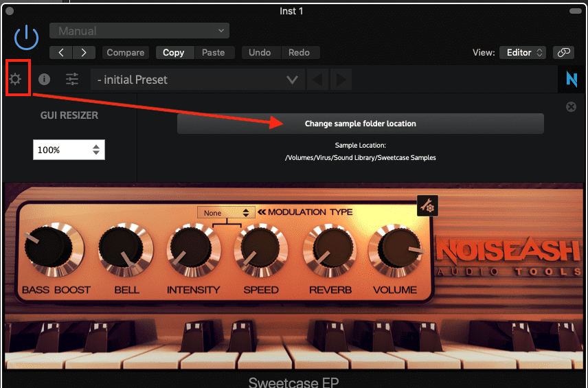Toggle the plugin power bypass button
Viewport: 588px width, 388px height.
coord(26,38)
